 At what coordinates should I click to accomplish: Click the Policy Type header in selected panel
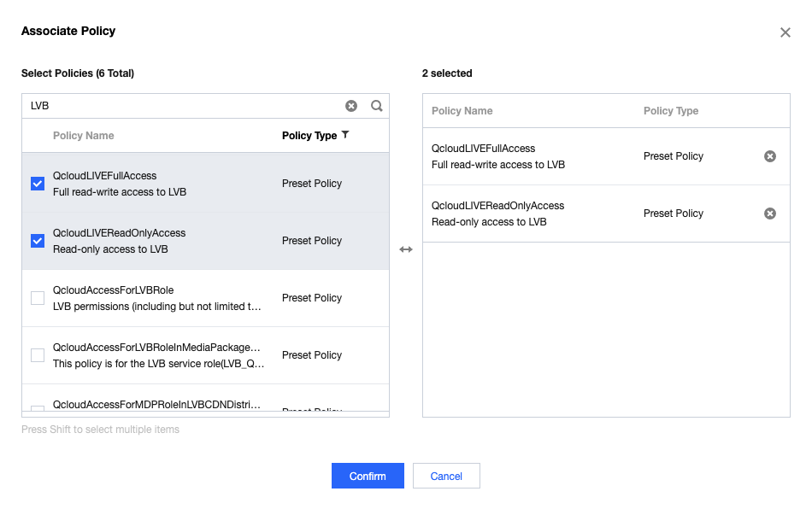point(671,111)
